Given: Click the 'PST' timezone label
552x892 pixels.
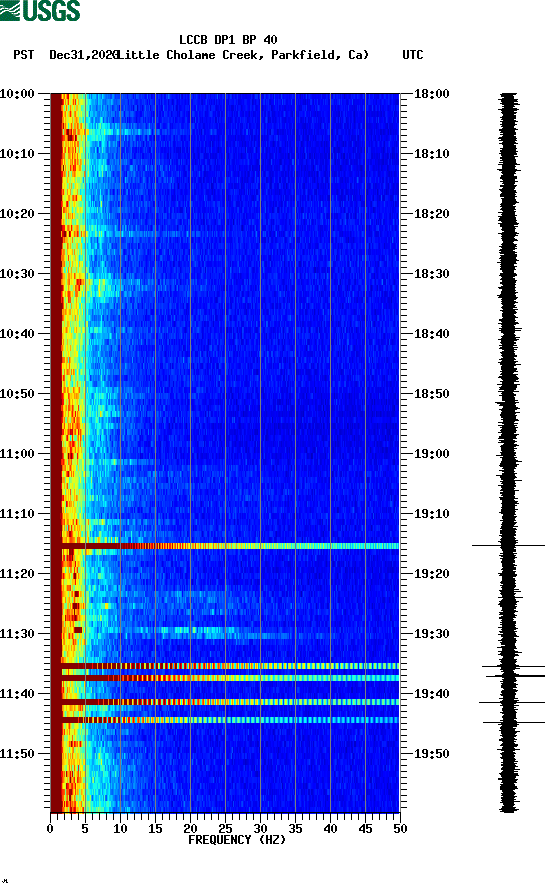Looking at the screenshot, I should [x=24, y=55].
